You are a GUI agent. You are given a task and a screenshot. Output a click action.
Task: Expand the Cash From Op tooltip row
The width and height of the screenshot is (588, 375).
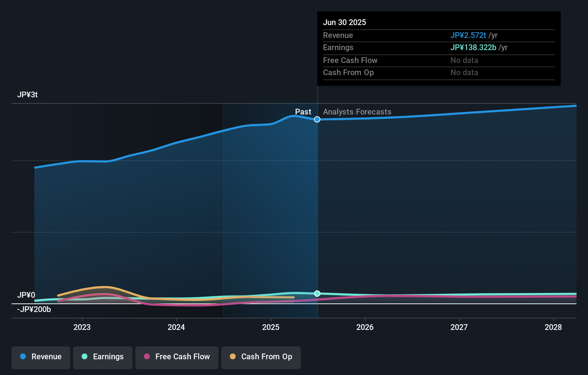(x=348, y=73)
